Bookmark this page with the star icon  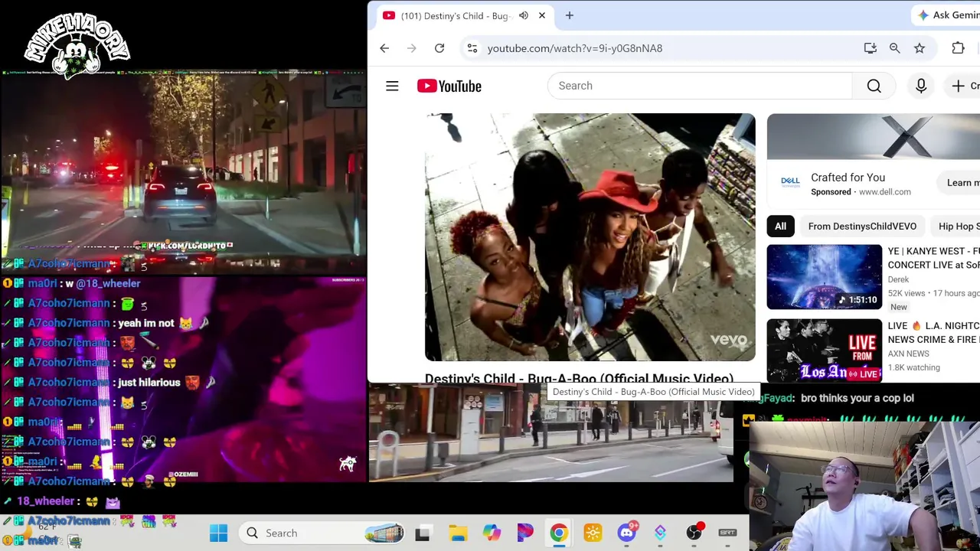920,48
